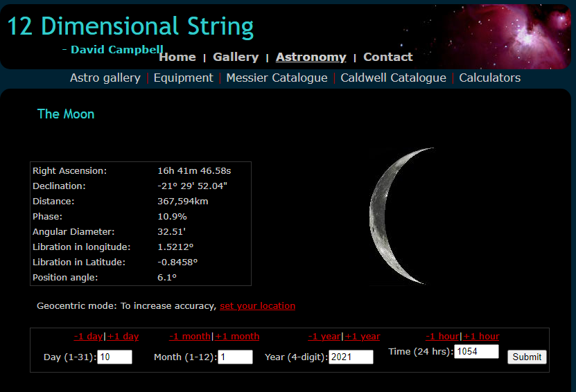Advance time with +1 hour
Image resolution: width=576 pixels, height=392 pixels.
(482, 336)
